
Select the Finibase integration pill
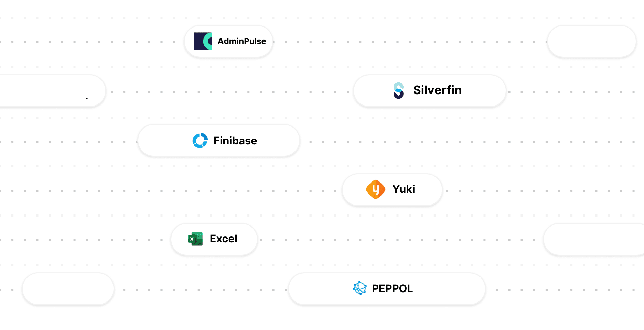click(x=219, y=141)
